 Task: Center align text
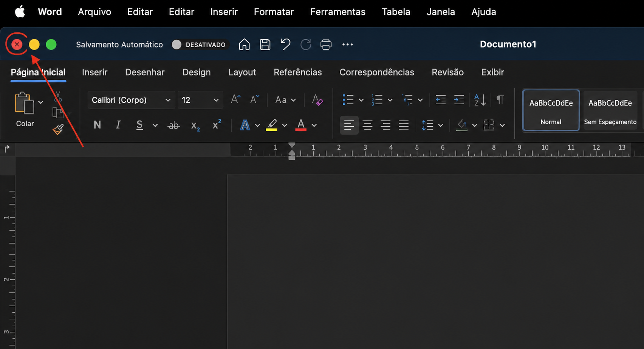367,125
